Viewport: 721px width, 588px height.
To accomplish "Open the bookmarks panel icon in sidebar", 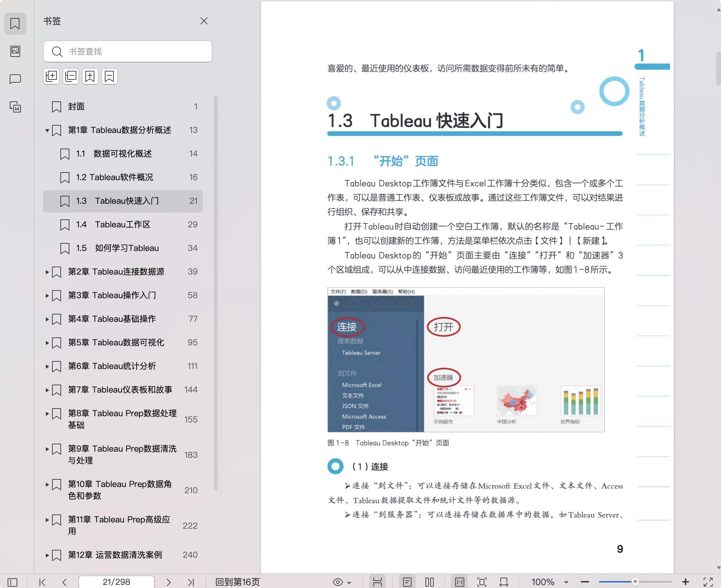I will tap(15, 24).
